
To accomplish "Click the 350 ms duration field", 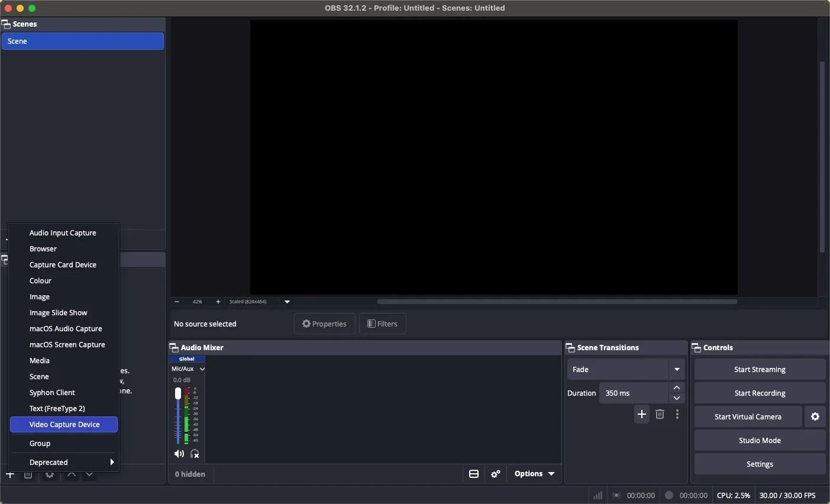I will 635,393.
